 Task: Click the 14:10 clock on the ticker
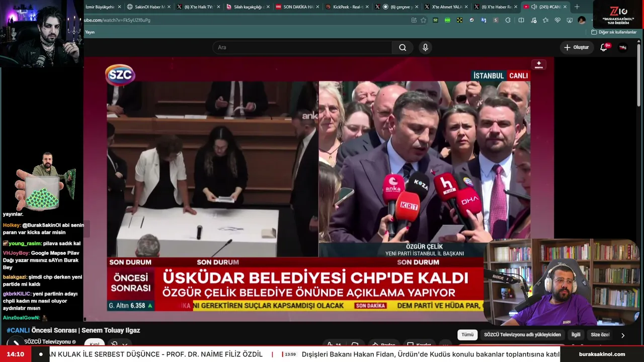pyautogui.click(x=16, y=354)
